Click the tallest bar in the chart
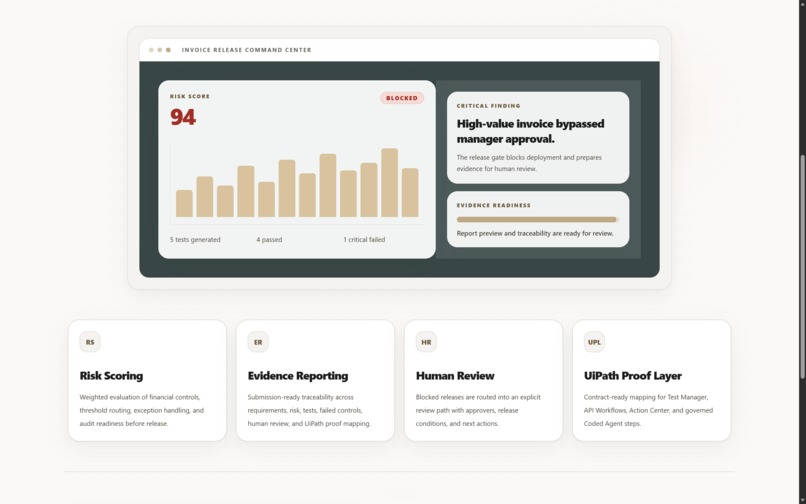Image resolution: width=806 pixels, height=504 pixels. tap(390, 183)
